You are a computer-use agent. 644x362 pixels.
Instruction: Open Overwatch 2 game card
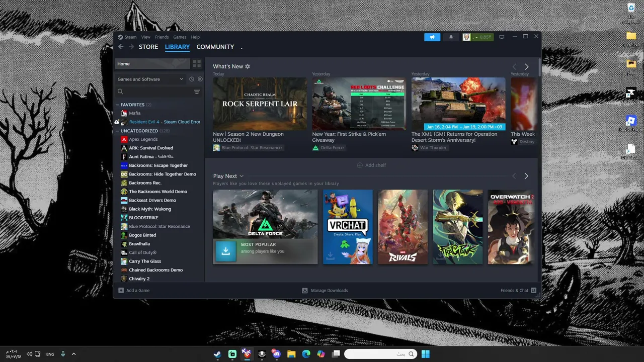[512, 227]
